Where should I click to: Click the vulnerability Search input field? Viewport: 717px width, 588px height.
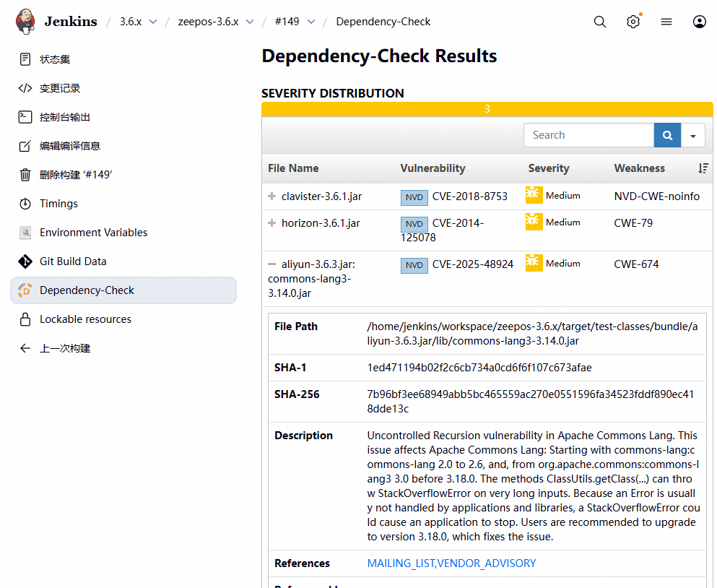588,135
